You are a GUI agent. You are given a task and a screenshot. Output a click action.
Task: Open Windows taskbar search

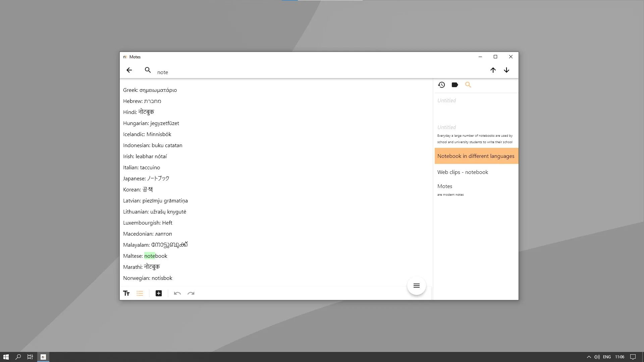18,357
